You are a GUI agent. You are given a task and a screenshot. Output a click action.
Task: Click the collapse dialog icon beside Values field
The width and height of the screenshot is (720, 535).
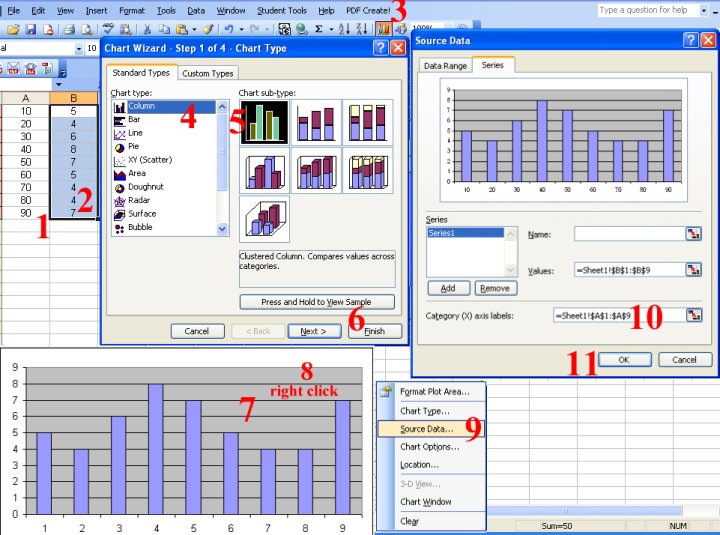(693, 270)
